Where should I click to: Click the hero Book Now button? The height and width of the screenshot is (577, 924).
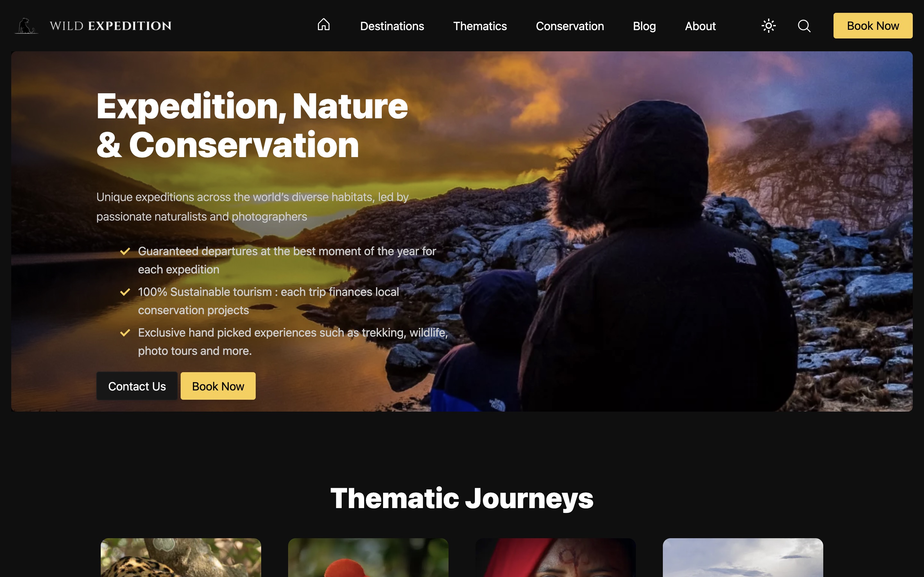(x=218, y=386)
